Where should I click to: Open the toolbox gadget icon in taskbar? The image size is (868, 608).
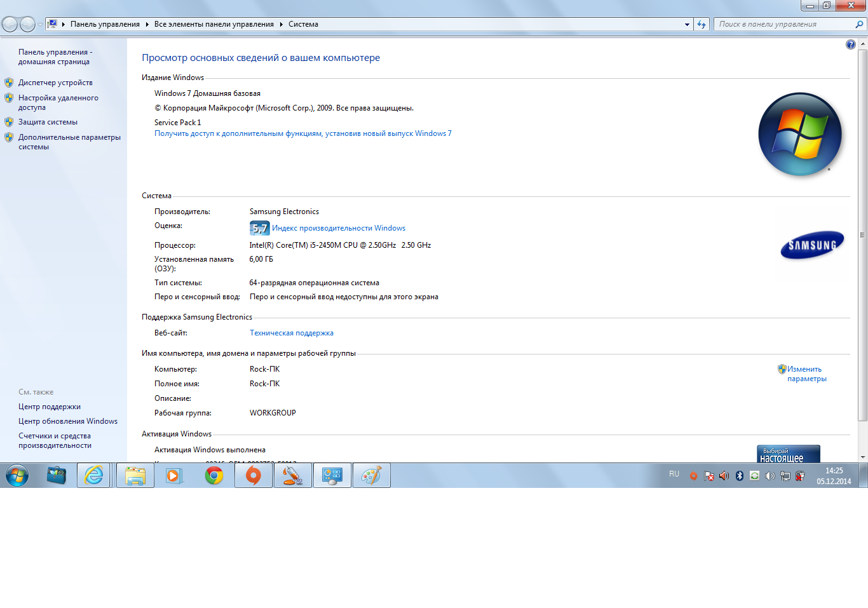[56, 475]
